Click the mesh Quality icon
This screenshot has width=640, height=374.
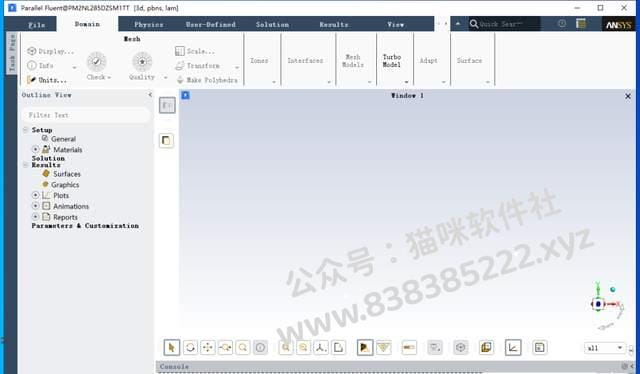point(142,62)
